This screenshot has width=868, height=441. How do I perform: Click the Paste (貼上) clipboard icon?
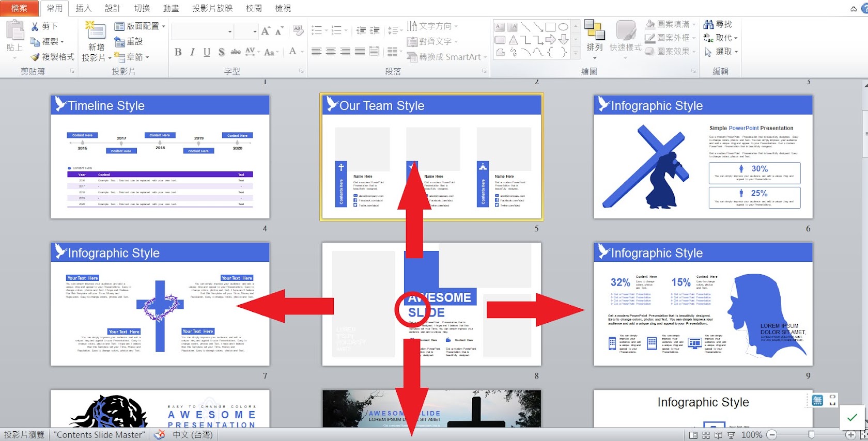tap(15, 31)
